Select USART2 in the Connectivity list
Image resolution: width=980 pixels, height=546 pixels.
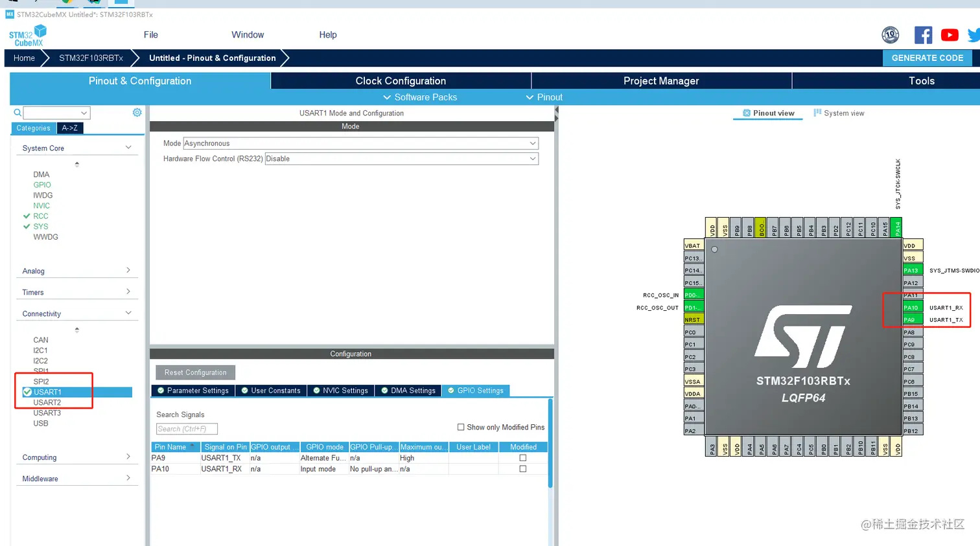47,402
